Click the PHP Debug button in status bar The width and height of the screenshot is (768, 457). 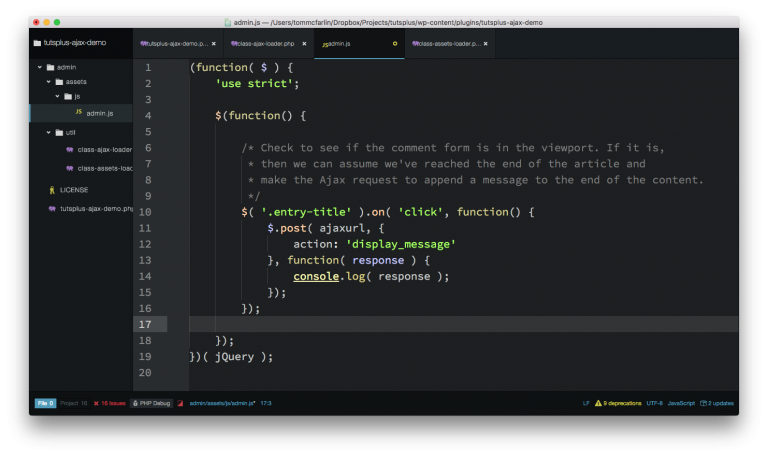pos(152,403)
